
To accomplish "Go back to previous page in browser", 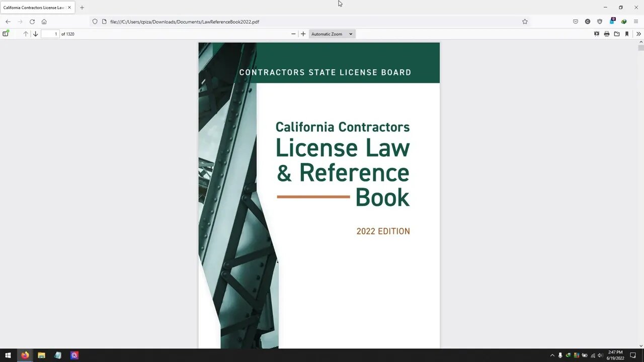I will pyautogui.click(x=8, y=22).
